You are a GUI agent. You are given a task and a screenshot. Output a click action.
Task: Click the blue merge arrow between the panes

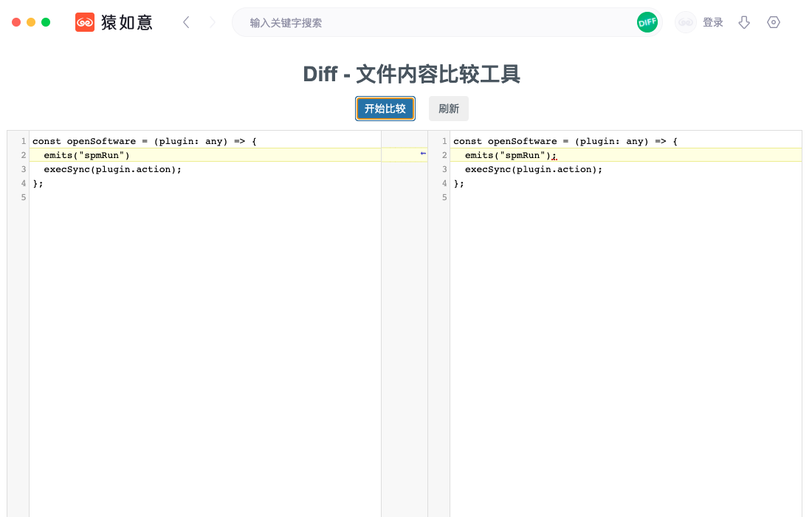tap(423, 154)
